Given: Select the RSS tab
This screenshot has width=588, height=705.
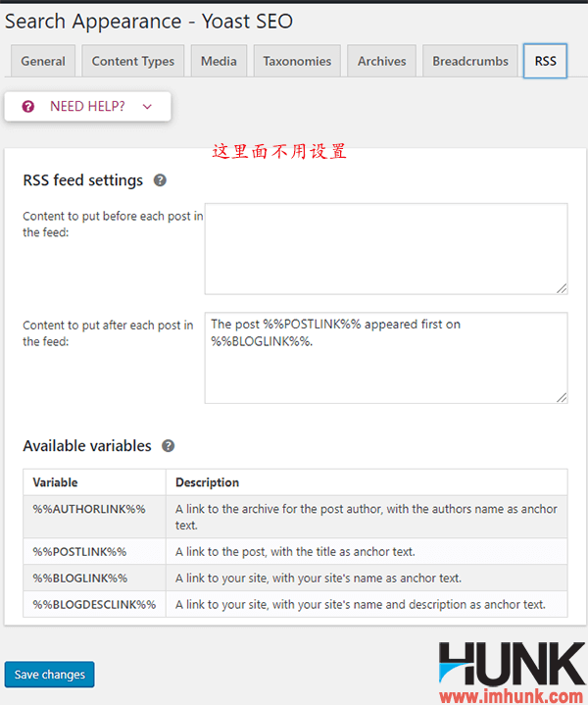Looking at the screenshot, I should (545, 61).
